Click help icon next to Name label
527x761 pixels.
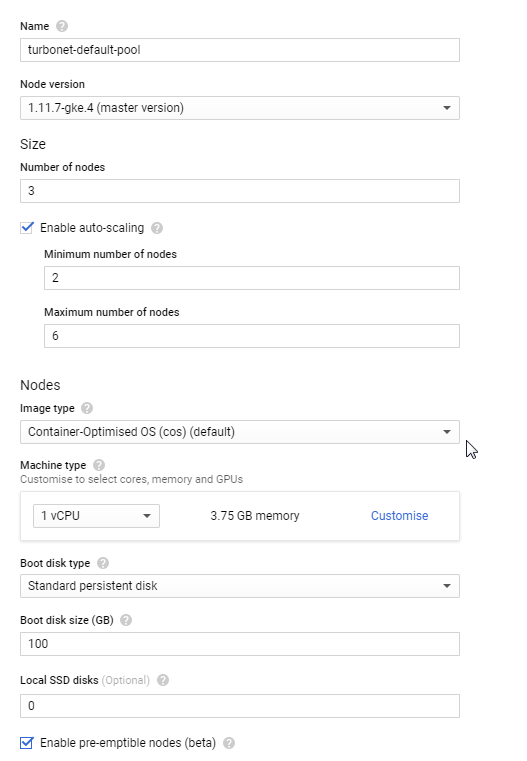tap(62, 26)
